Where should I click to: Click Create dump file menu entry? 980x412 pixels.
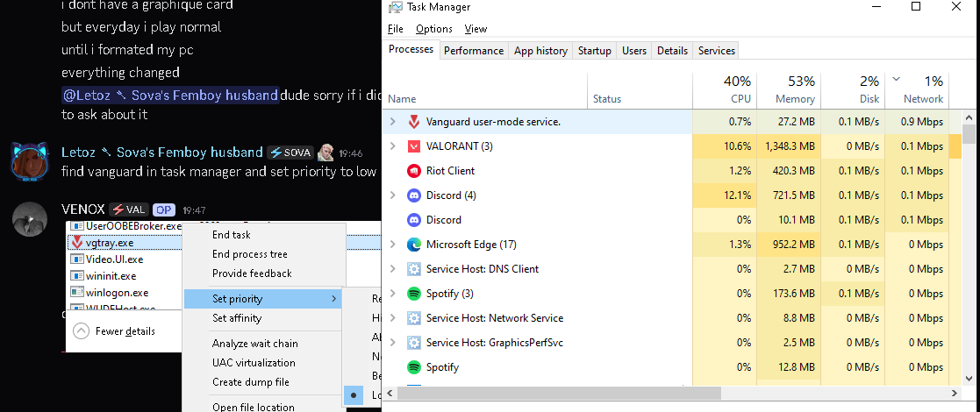tap(263, 382)
